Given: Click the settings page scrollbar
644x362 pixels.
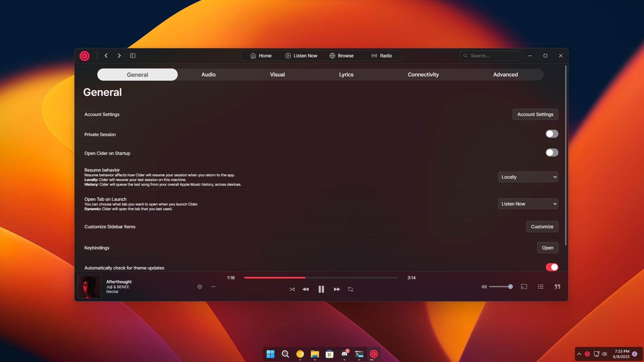Looking at the screenshot, I should pos(566,155).
